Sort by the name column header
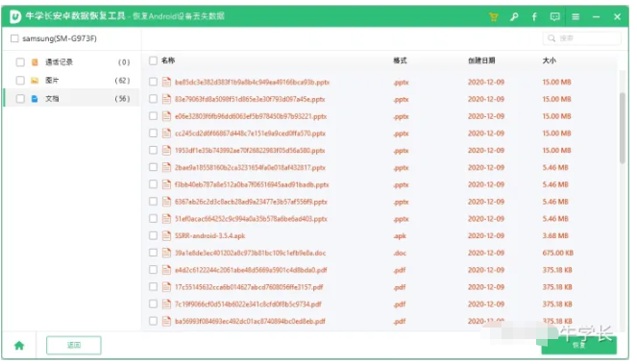Viewport: 637px width, 364px height. click(x=168, y=61)
